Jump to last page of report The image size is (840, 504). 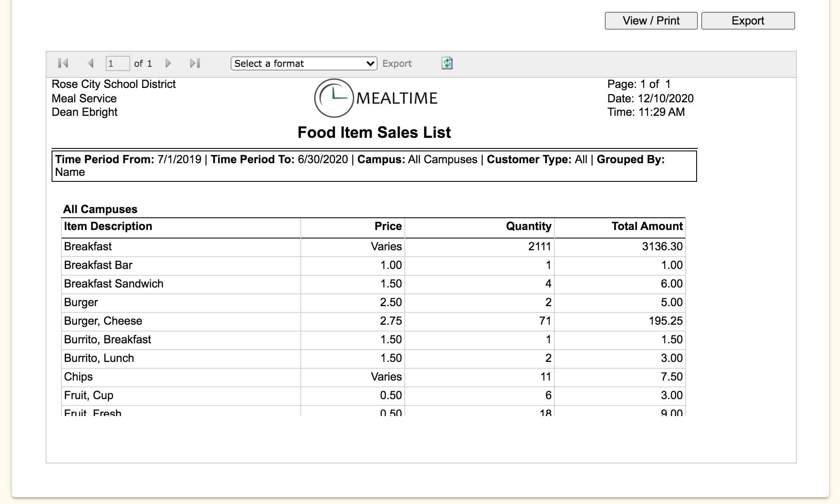pos(195,63)
